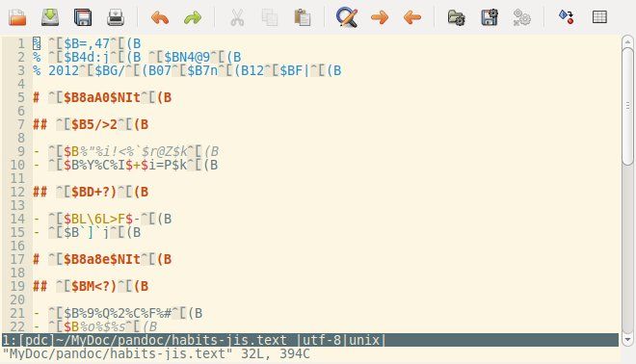Click the italic list item on line 9
636x364 pixels.
(x=125, y=151)
